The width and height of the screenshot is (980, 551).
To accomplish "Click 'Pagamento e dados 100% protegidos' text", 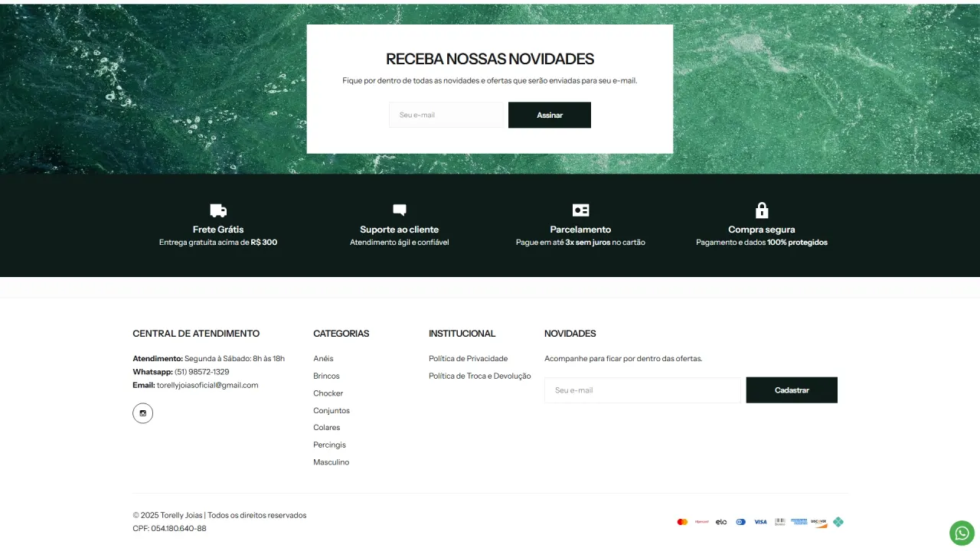I will [762, 243].
